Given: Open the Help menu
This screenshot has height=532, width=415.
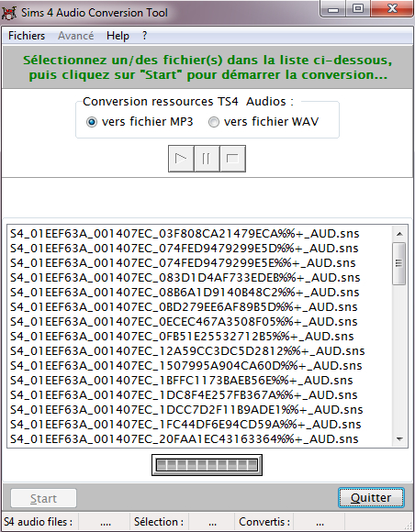Looking at the screenshot, I should pyautogui.click(x=118, y=36).
